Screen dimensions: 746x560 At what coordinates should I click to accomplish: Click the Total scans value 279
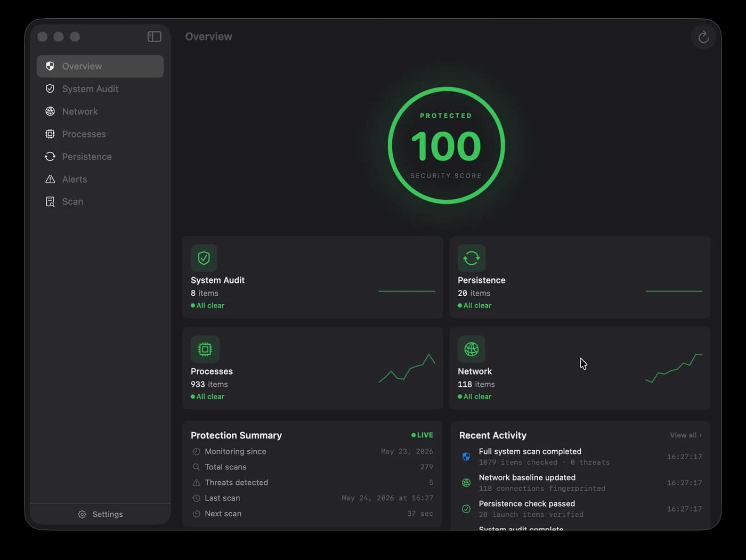click(427, 467)
